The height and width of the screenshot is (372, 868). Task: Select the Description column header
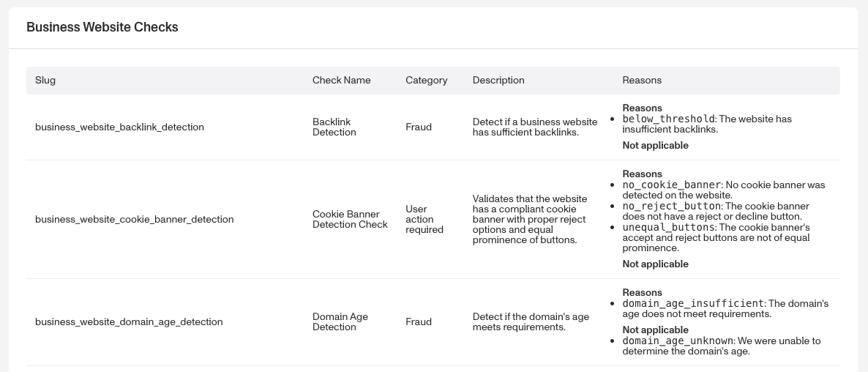498,81
